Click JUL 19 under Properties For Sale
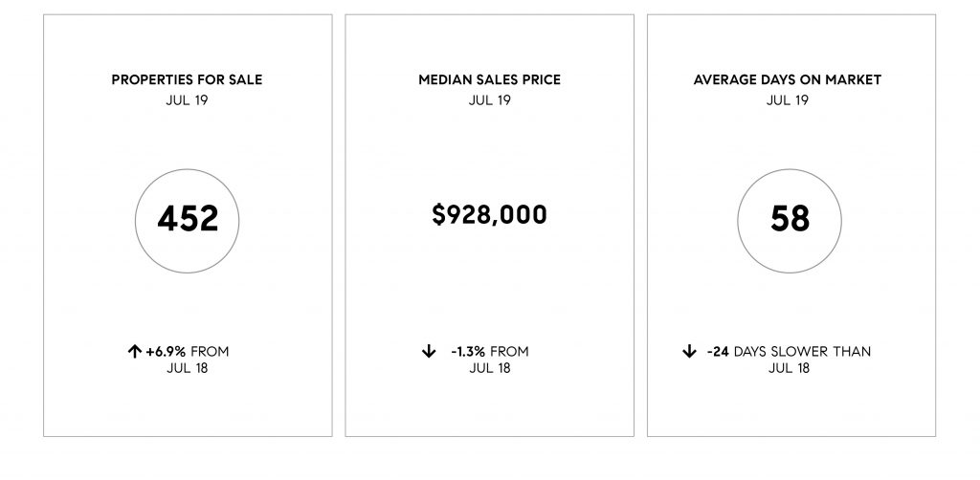The image size is (980, 480). (x=187, y=99)
